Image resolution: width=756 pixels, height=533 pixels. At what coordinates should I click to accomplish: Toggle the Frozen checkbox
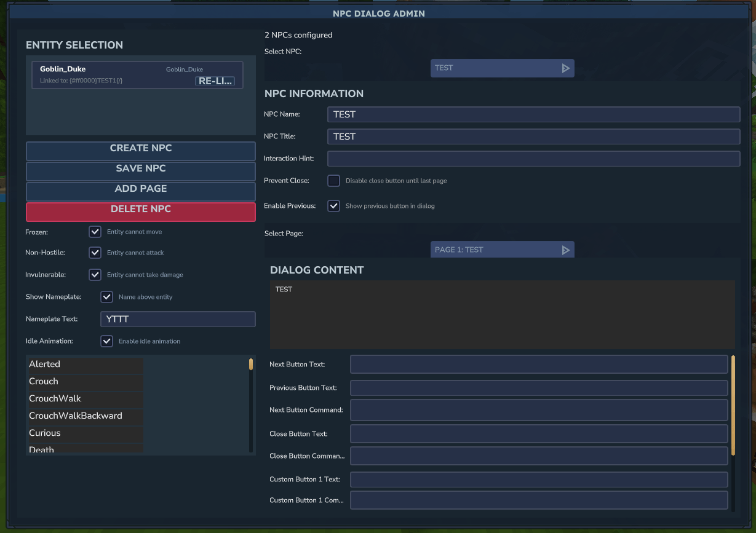click(95, 232)
